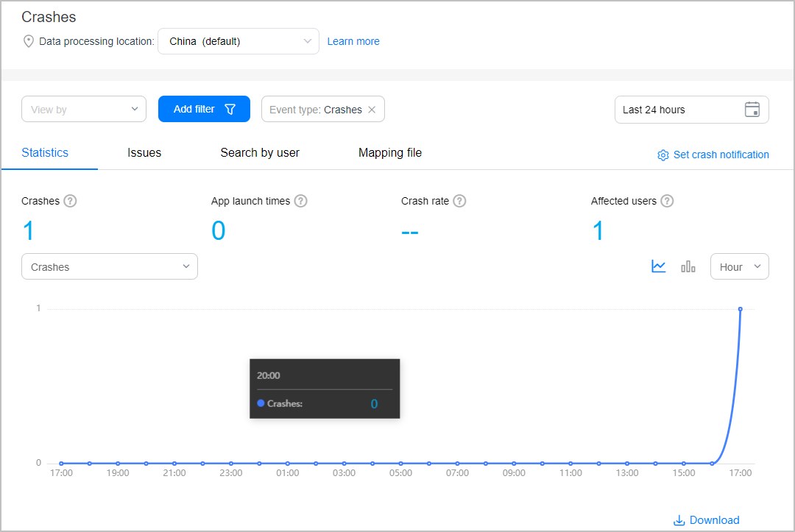The width and height of the screenshot is (795, 532).
Task: Click Set crash notification link
Action: point(713,155)
